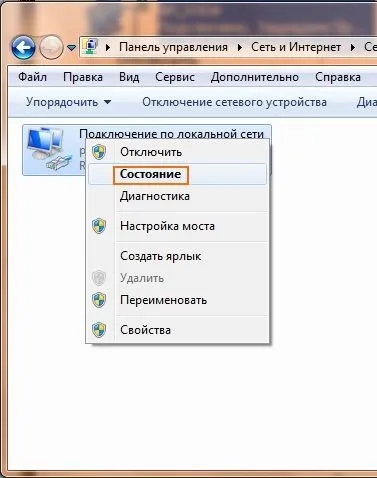The height and width of the screenshot is (478, 377).
Task: Choose Диагностика in the context menu
Action: pos(177,196)
